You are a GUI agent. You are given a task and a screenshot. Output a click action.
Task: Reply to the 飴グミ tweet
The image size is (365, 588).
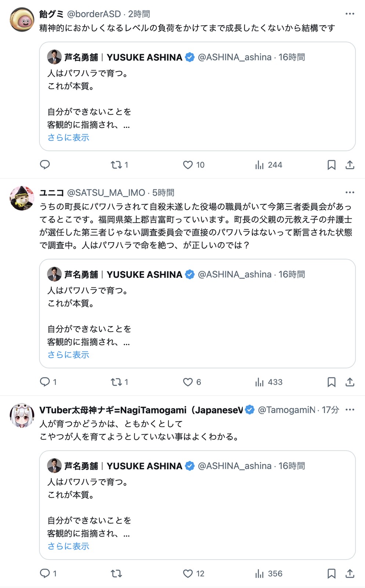(x=45, y=165)
